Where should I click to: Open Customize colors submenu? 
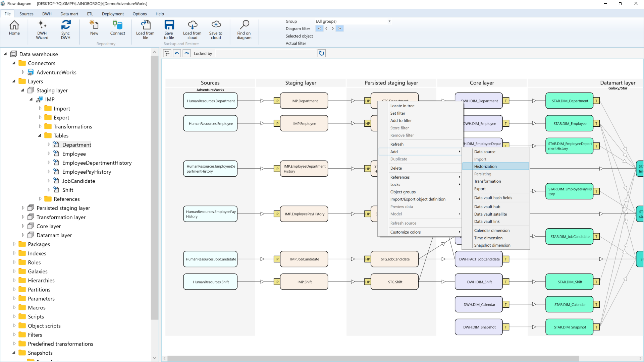pos(420,232)
